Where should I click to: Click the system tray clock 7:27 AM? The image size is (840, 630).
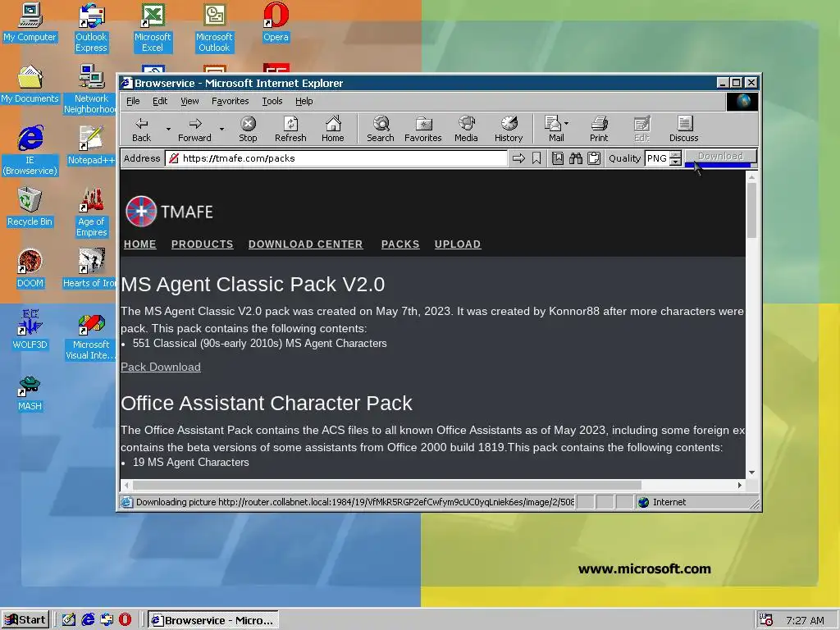coord(805,620)
